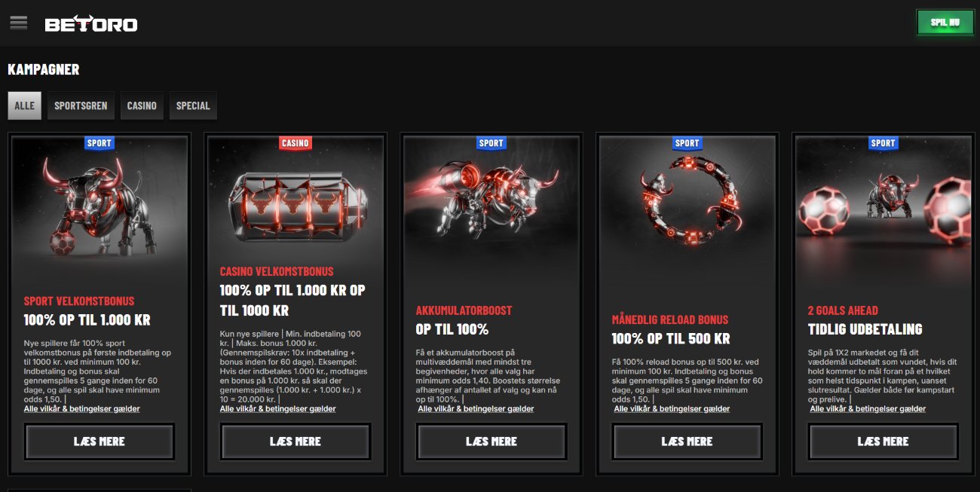Click the SPIL NU button

tap(945, 23)
